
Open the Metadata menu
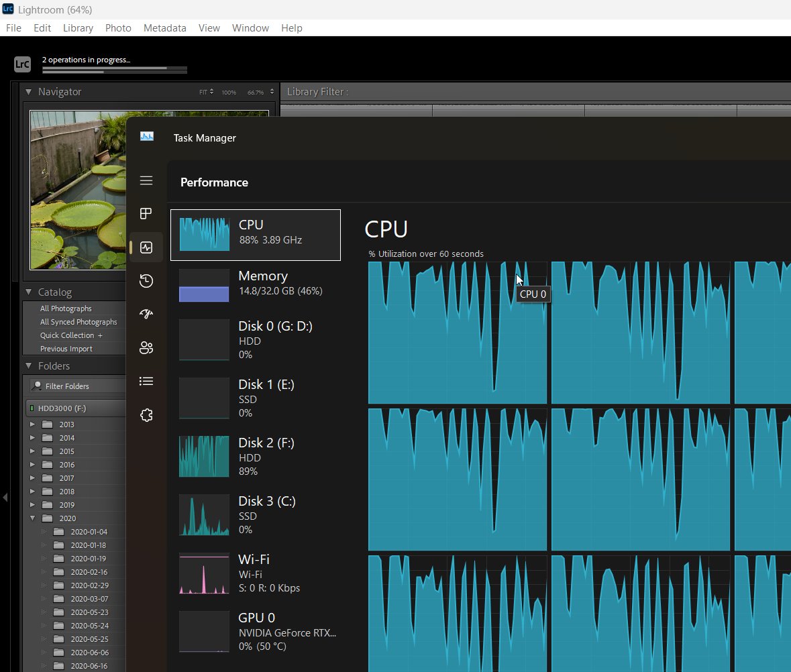(164, 27)
